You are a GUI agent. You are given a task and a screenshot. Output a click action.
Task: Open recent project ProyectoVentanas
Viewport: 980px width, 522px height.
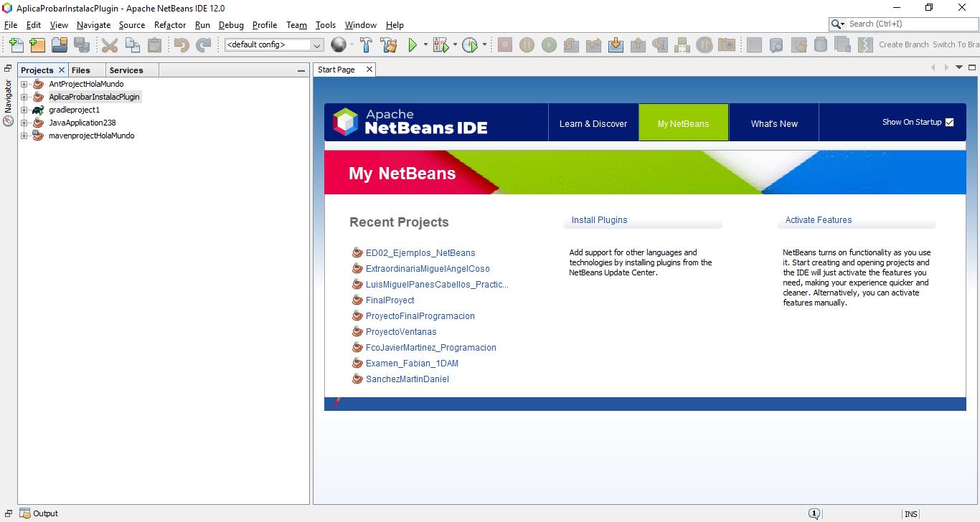click(400, 332)
